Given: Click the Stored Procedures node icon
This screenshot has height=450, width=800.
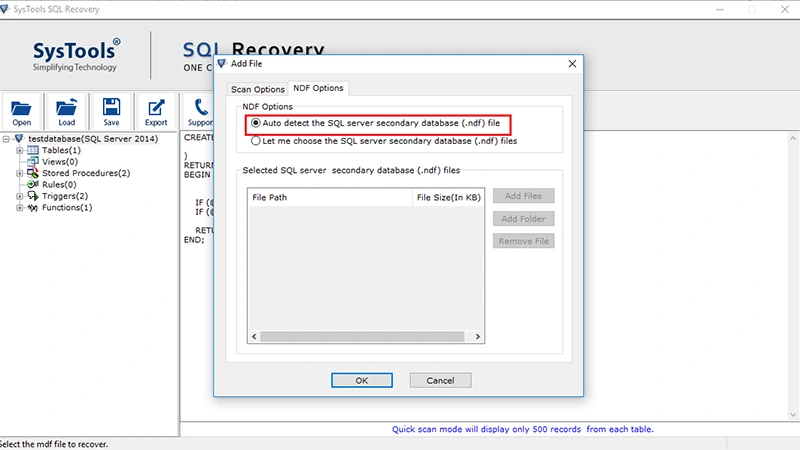Looking at the screenshot, I should pyautogui.click(x=33, y=173).
